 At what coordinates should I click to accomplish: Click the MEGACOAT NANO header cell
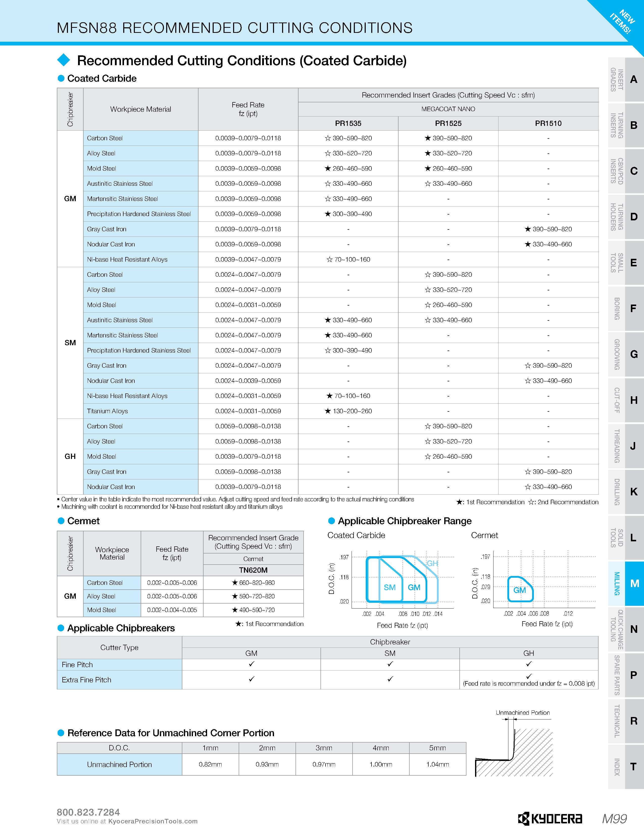click(448, 109)
